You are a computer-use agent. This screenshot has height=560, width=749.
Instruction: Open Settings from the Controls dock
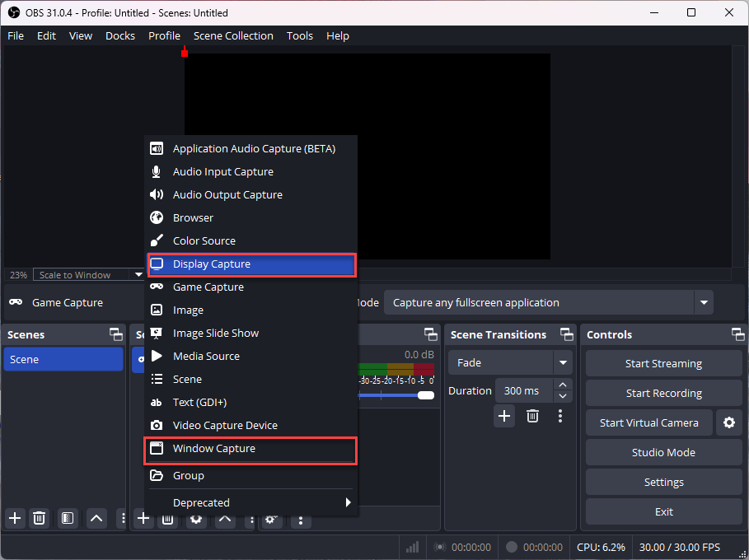pos(663,482)
